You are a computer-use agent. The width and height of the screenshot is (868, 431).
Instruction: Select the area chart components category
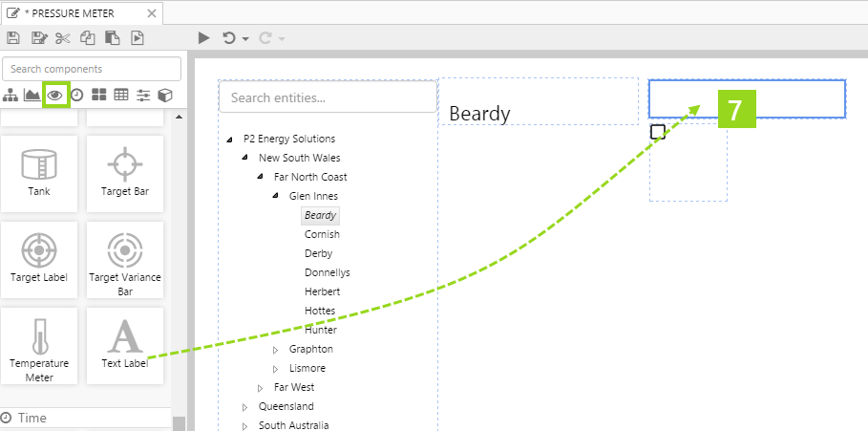pos(32,95)
